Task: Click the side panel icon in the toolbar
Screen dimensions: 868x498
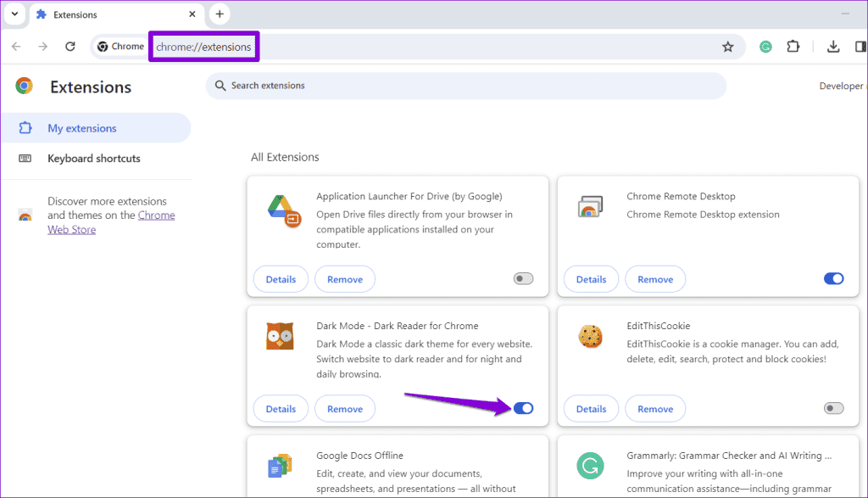Action: (860, 47)
